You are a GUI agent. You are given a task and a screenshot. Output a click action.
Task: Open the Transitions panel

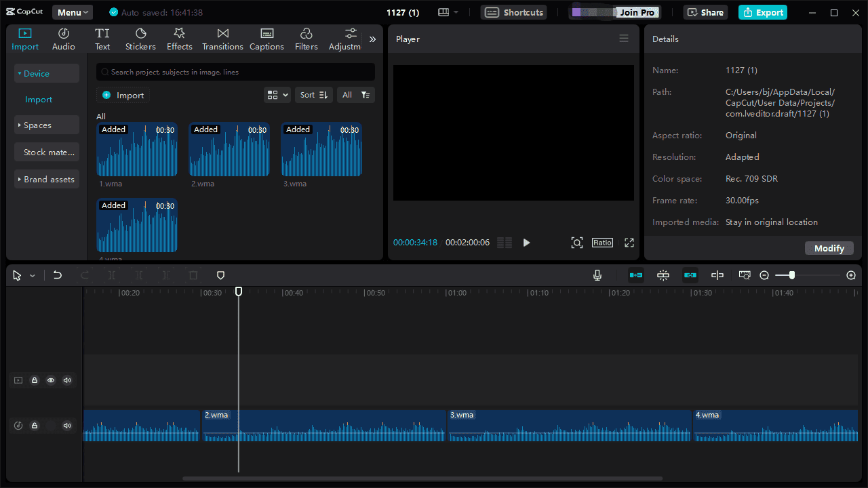222,39
